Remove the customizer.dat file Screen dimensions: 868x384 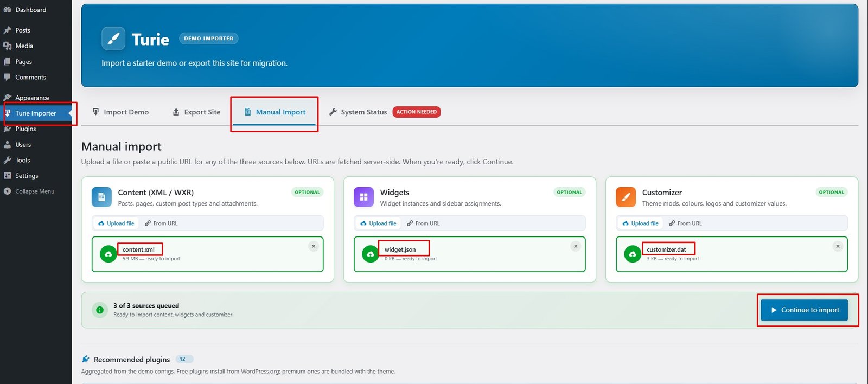838,246
